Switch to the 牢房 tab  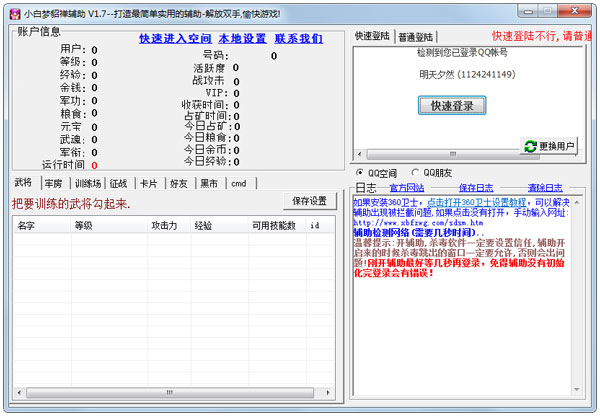53,183
